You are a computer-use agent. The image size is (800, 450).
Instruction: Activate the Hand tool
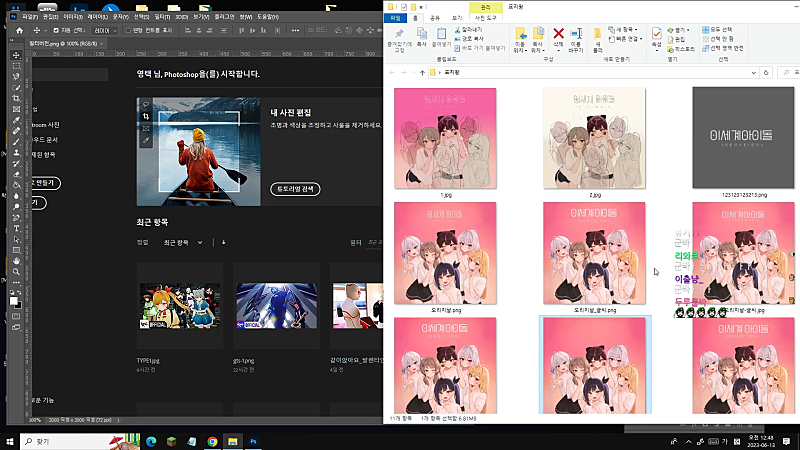tap(17, 260)
